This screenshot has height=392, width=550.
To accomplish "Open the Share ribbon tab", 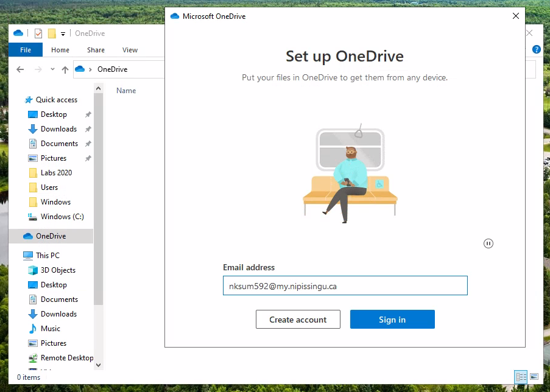I will tap(96, 50).
